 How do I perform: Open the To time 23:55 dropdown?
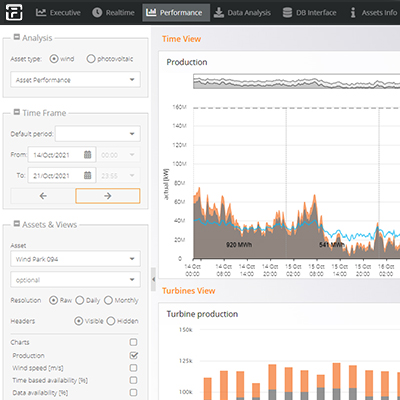coord(118,175)
